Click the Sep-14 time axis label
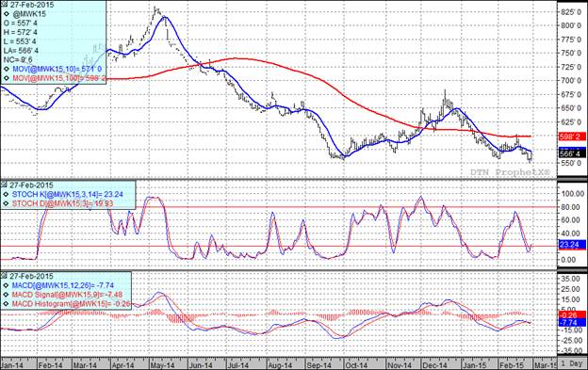 [x=318, y=365]
